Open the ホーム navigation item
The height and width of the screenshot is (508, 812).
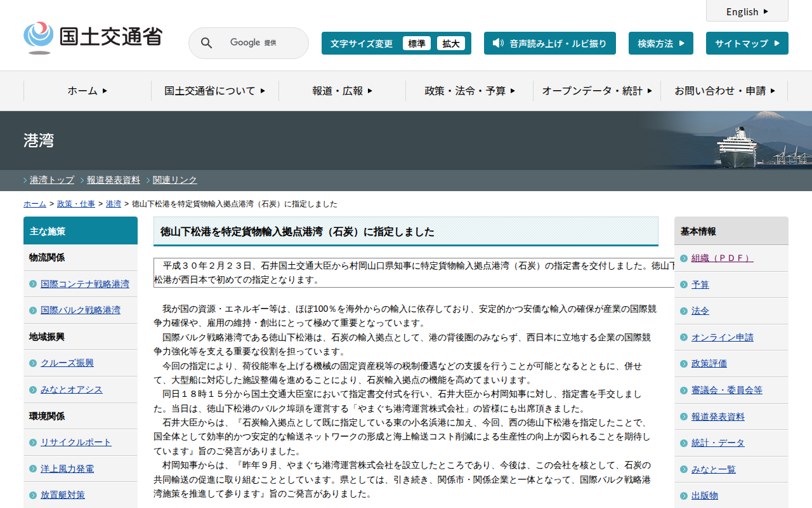click(88, 91)
